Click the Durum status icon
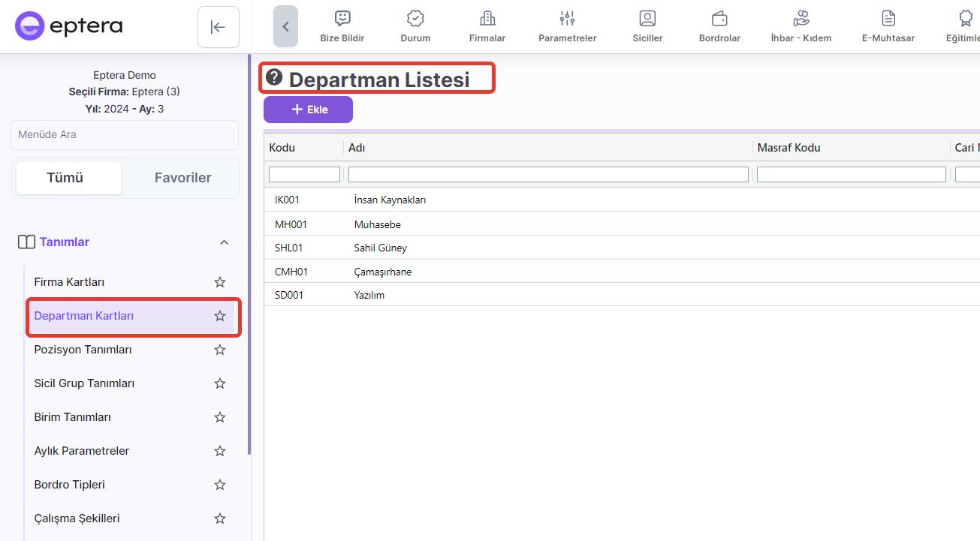This screenshot has height=541, width=980. (415, 19)
